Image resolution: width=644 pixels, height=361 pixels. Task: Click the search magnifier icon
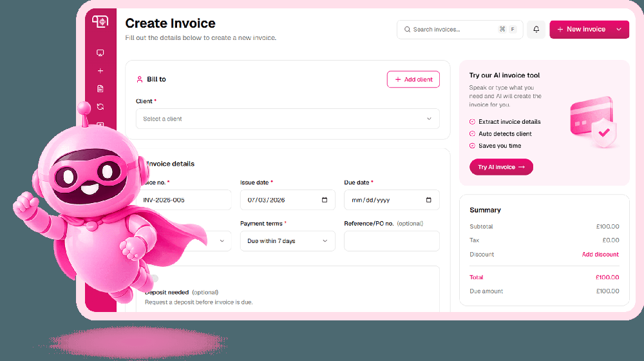point(407,30)
